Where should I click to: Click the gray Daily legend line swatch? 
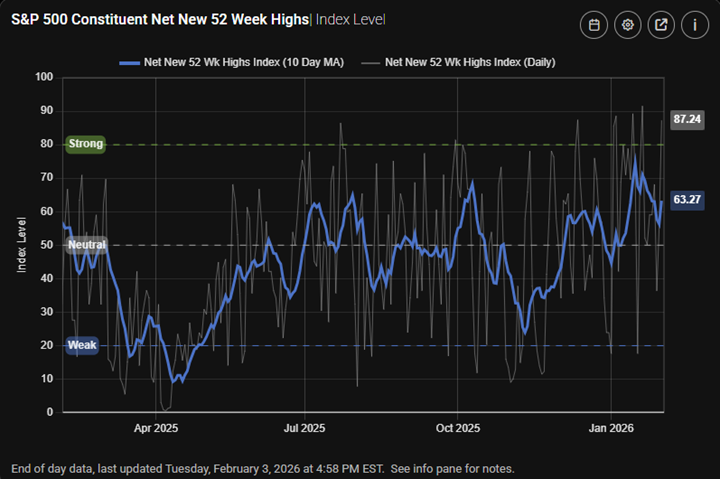370,63
